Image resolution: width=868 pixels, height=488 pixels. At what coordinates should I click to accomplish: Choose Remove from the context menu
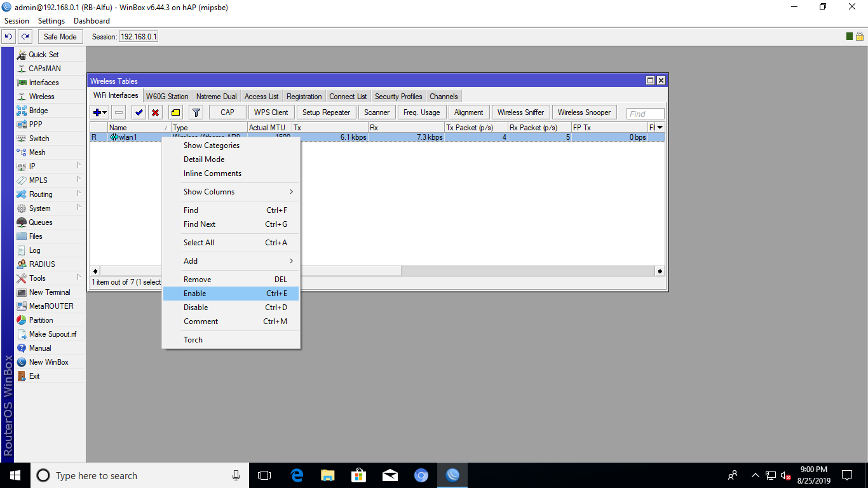231,280
